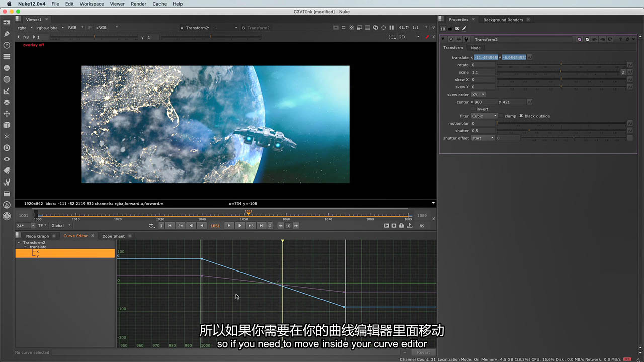This screenshot has width=644, height=362.
Task: Open the Image nodes toolbar icon
Action: click(x=7, y=23)
